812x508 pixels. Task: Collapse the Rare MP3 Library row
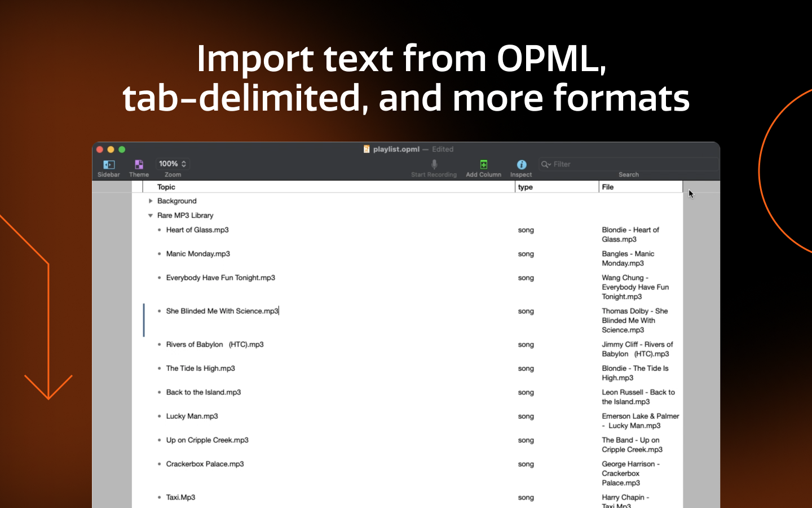pos(151,216)
